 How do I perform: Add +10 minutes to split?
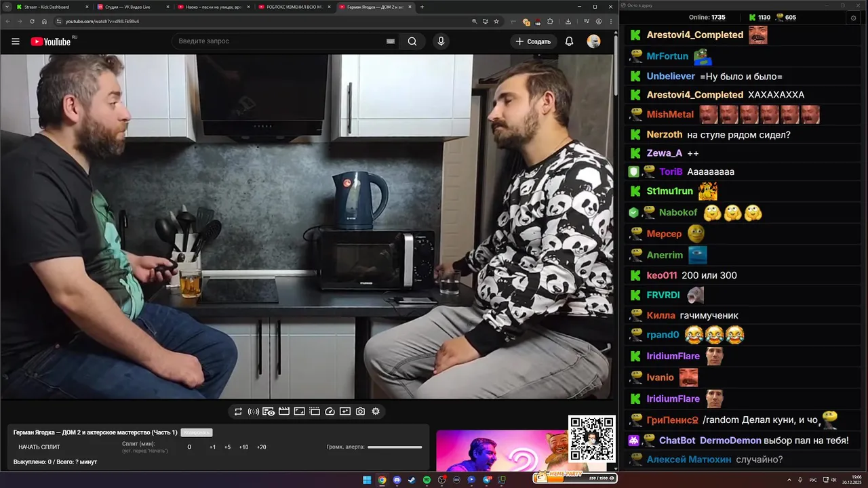coord(243,447)
